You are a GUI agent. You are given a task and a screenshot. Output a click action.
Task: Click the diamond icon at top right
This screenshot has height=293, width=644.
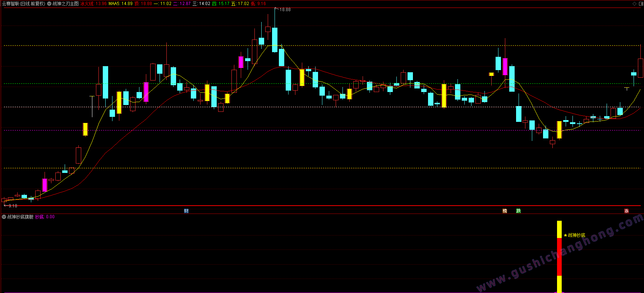[x=634, y=4]
